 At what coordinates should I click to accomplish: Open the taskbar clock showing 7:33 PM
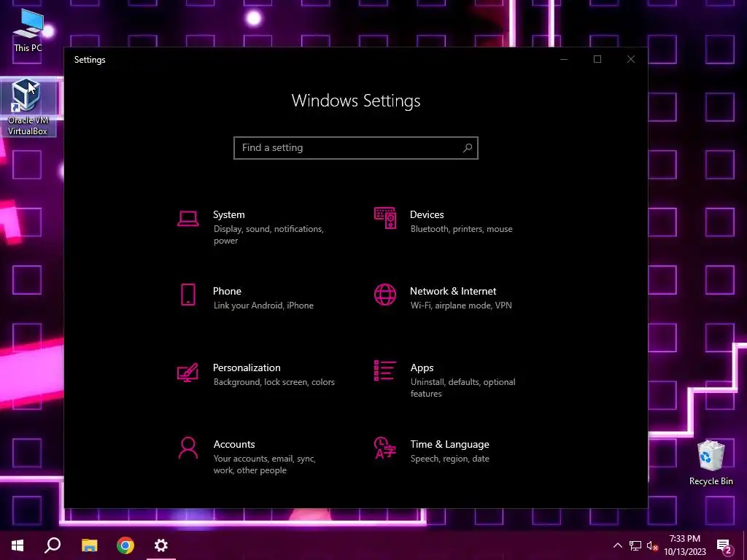click(684, 545)
